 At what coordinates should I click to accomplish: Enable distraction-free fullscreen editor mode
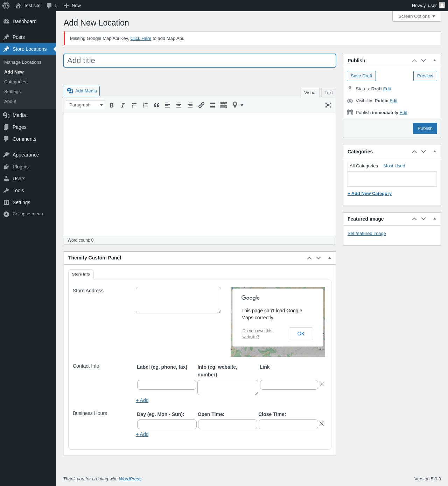coord(328,105)
